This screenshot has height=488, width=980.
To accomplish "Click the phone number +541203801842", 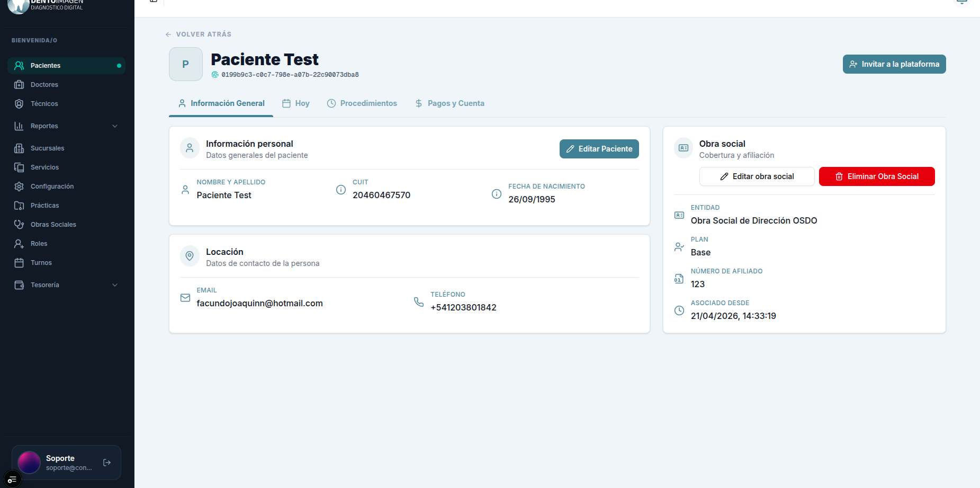I will point(463,308).
